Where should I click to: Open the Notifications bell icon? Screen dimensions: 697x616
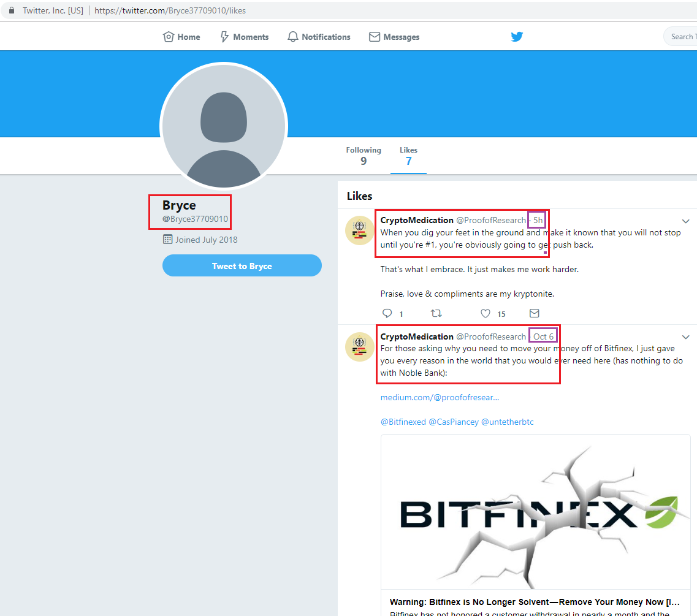point(292,36)
